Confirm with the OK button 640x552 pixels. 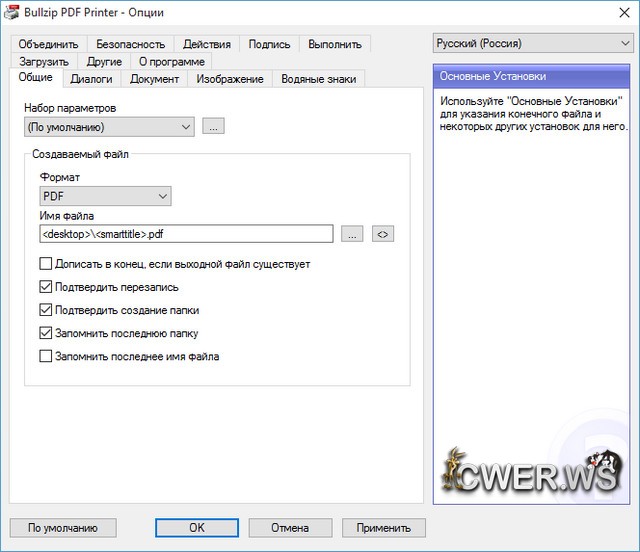197,528
